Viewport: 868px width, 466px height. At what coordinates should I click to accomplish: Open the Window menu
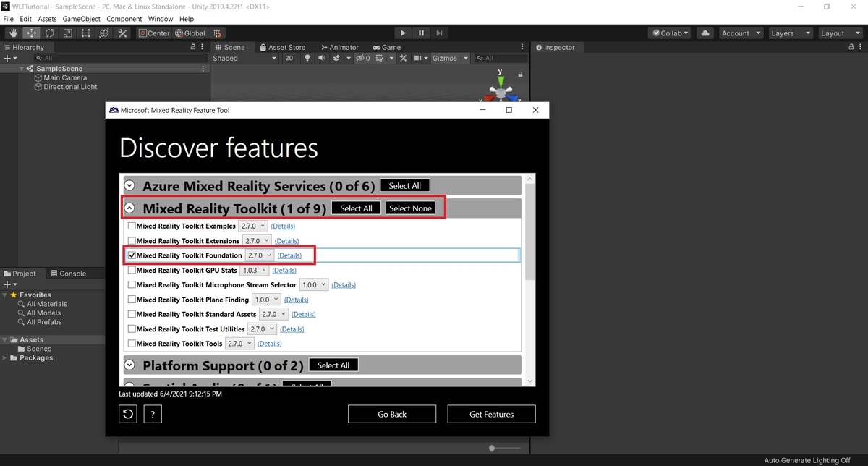pyautogui.click(x=161, y=19)
